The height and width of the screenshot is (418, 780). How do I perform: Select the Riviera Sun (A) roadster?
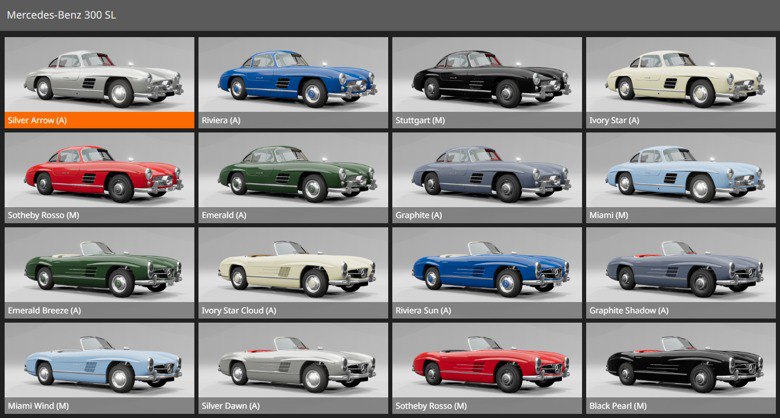pos(488,265)
